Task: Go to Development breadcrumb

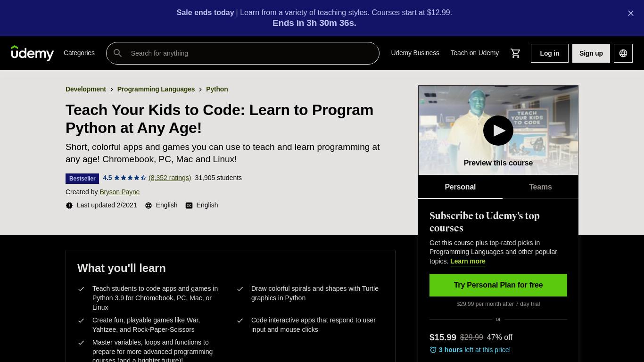Action: click(86, 89)
